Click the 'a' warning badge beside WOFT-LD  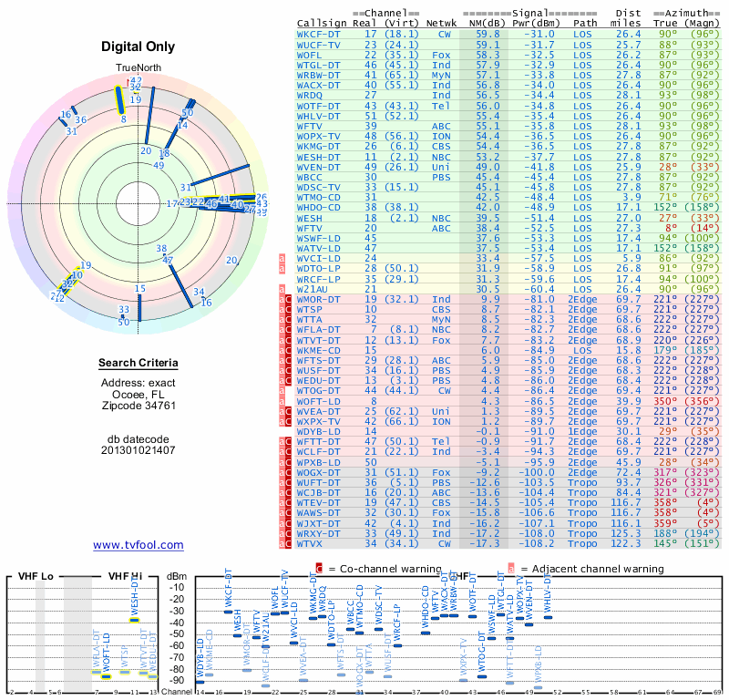pos(282,401)
